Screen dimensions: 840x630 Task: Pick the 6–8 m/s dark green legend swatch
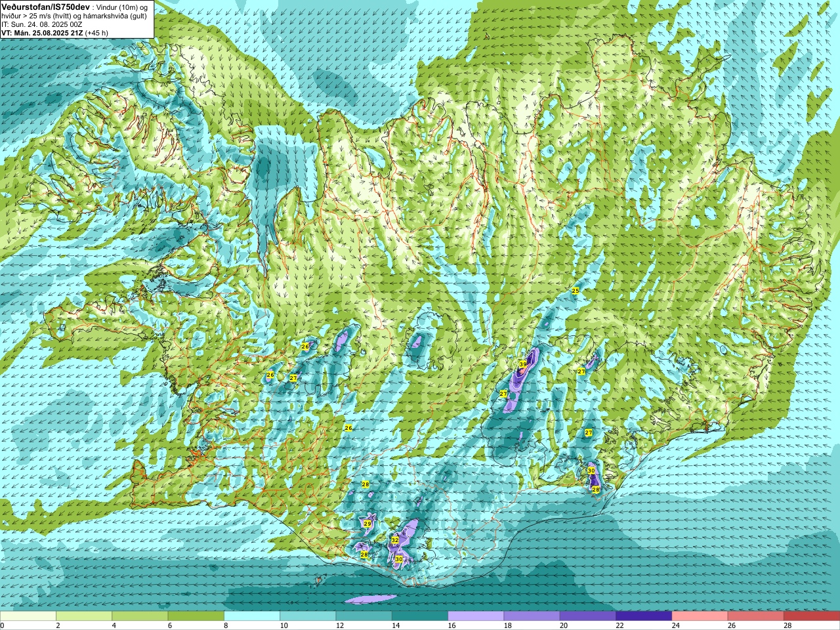click(196, 616)
